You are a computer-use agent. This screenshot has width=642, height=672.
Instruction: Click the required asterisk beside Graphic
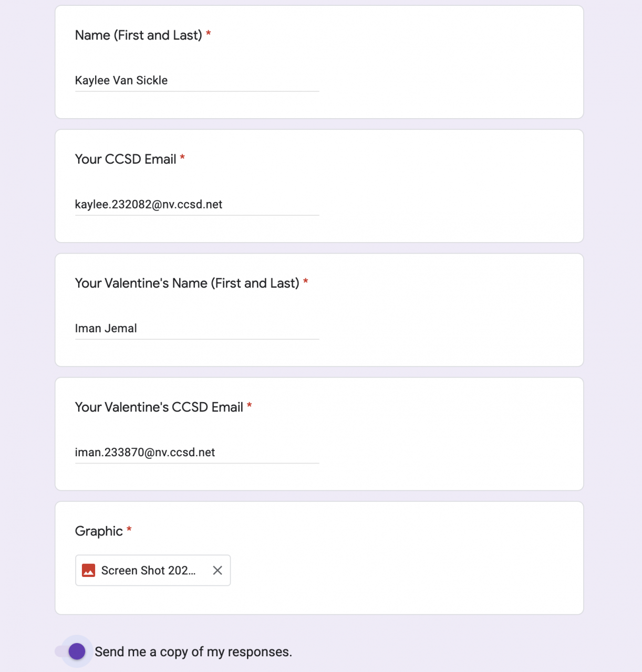(x=129, y=530)
